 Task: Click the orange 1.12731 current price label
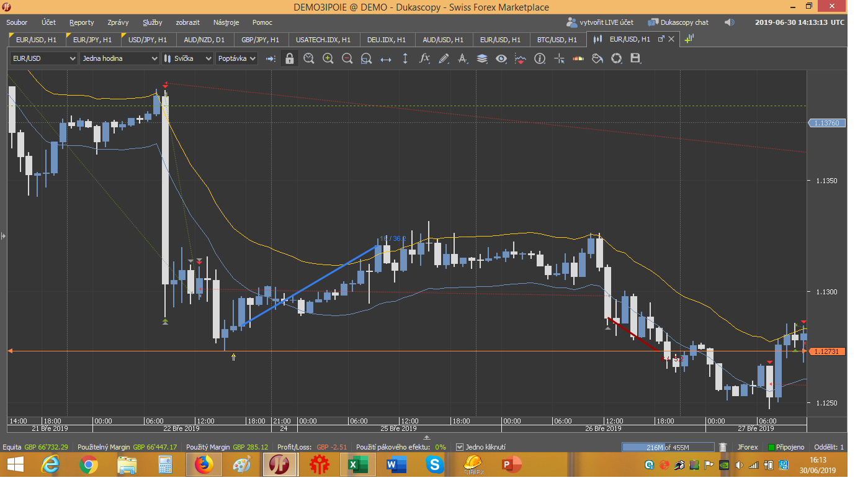(828, 351)
